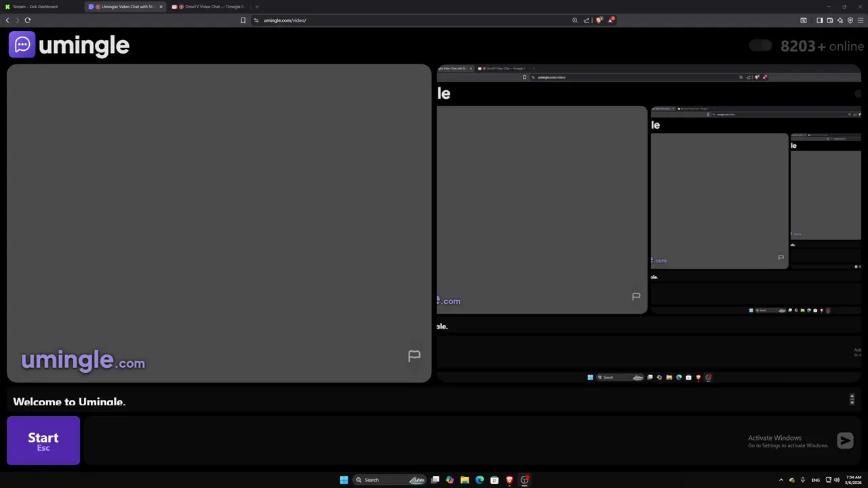Report user via flag icon in left video
Image resolution: width=868 pixels, height=488 pixels.
pyautogui.click(x=414, y=356)
